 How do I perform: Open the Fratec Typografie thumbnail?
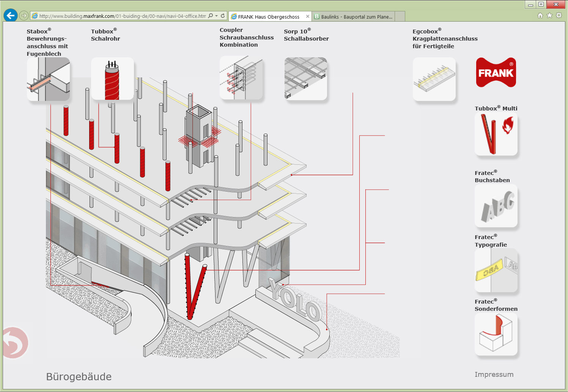pos(496,270)
